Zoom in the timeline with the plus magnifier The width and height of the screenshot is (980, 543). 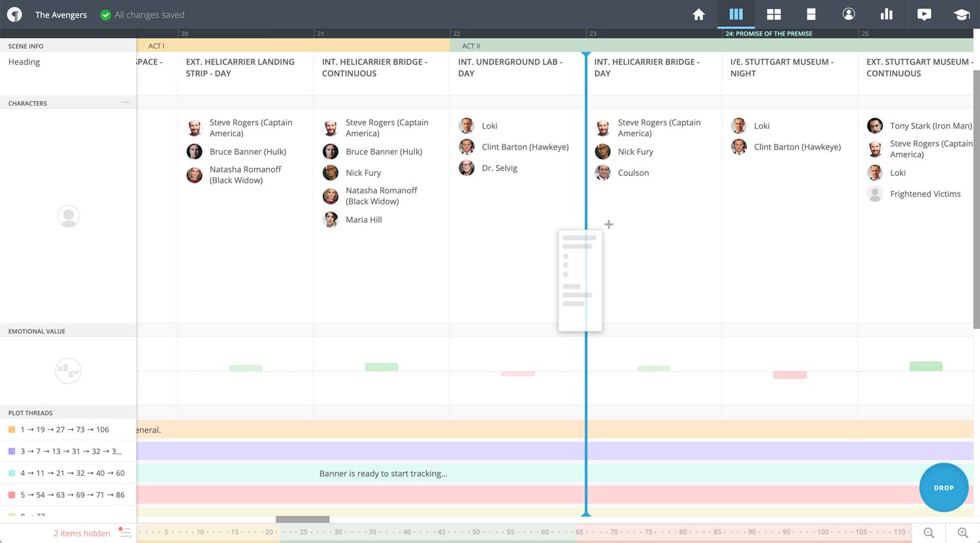[962, 533]
